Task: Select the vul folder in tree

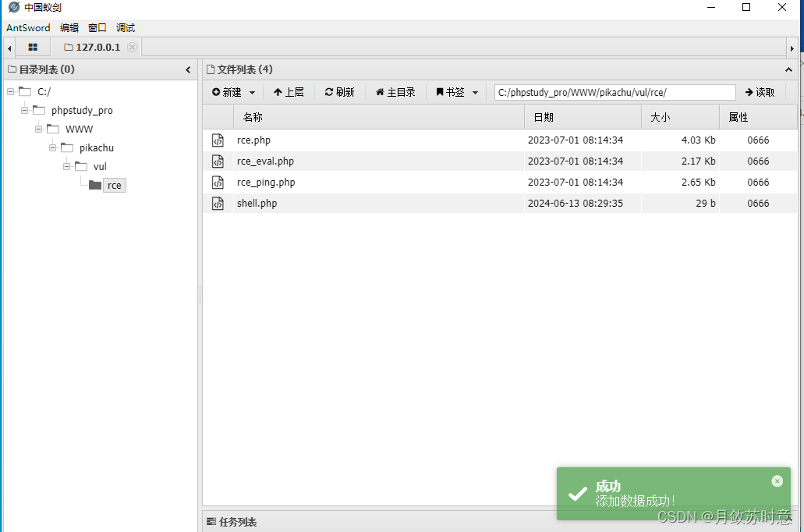Action: pyautogui.click(x=100, y=166)
